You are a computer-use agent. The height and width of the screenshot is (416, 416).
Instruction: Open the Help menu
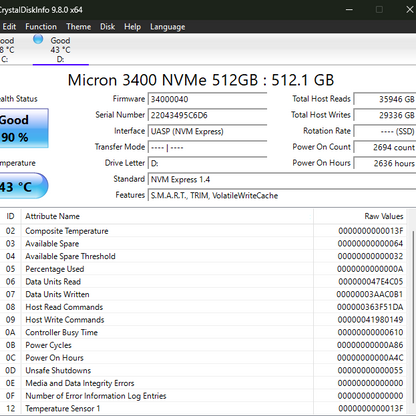[x=132, y=27]
